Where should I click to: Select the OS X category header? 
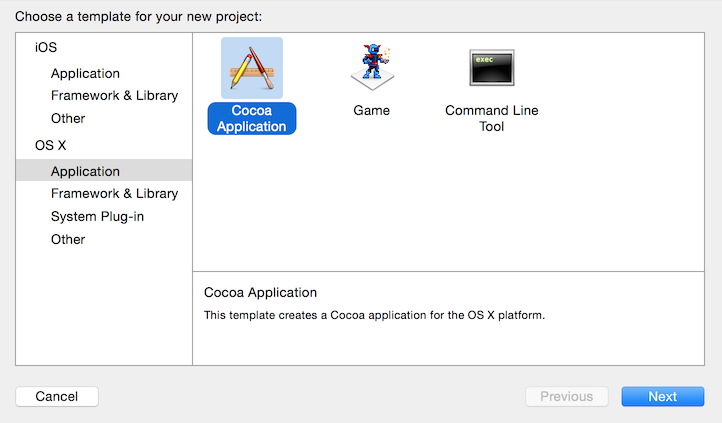pyautogui.click(x=51, y=145)
